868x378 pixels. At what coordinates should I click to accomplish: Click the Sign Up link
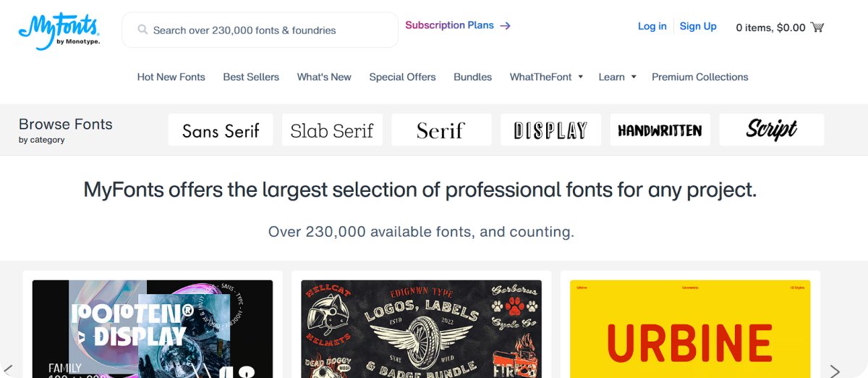tap(698, 26)
